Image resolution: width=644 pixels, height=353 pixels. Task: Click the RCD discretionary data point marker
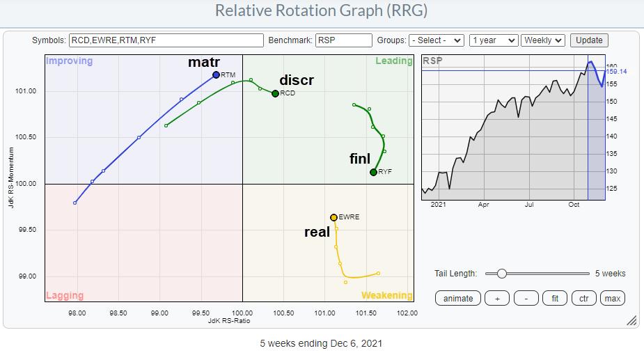pos(275,93)
